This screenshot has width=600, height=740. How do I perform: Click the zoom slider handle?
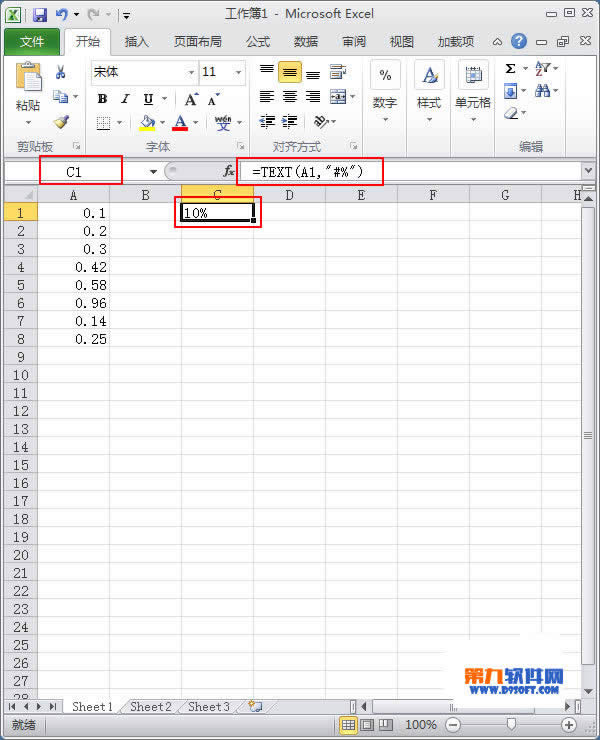(x=511, y=724)
